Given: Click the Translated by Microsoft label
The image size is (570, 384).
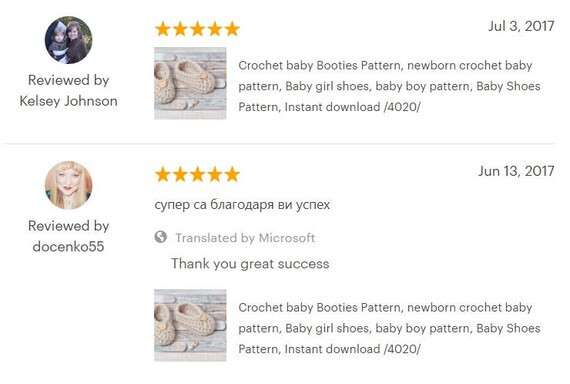Looking at the screenshot, I should click(245, 238).
